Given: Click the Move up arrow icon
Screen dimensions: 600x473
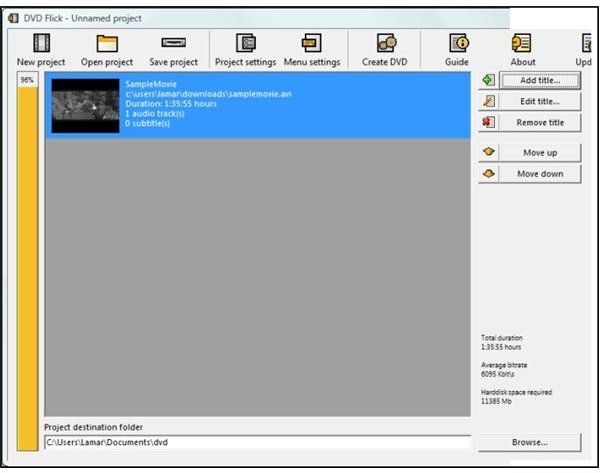Looking at the screenshot, I should click(x=489, y=152).
